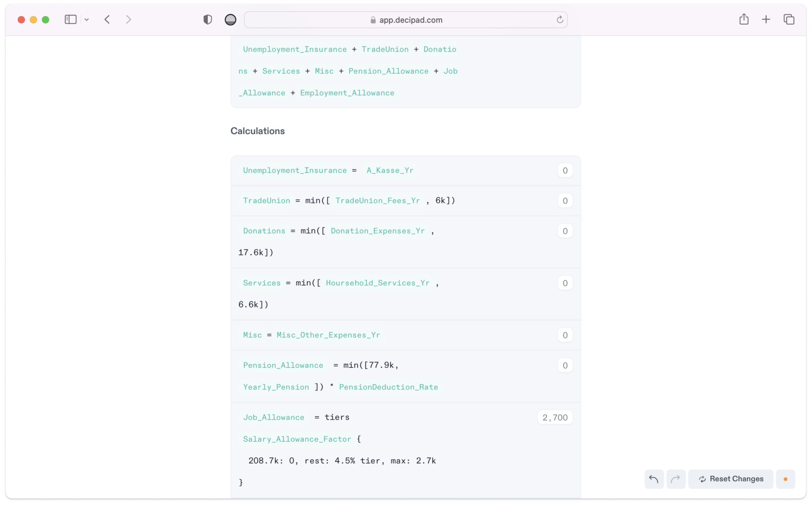Click the TradeUnion variable name in Calculations
The height and width of the screenshot is (506, 812).
[266, 200]
